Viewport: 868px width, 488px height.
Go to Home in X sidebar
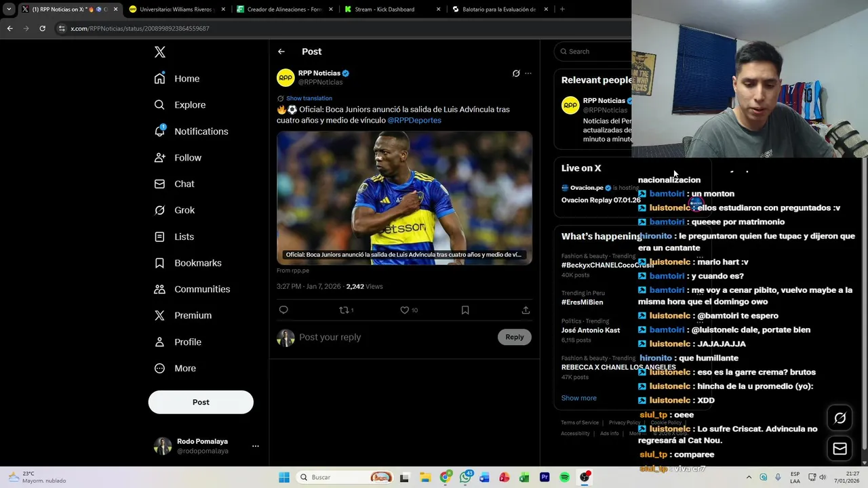tap(177, 79)
